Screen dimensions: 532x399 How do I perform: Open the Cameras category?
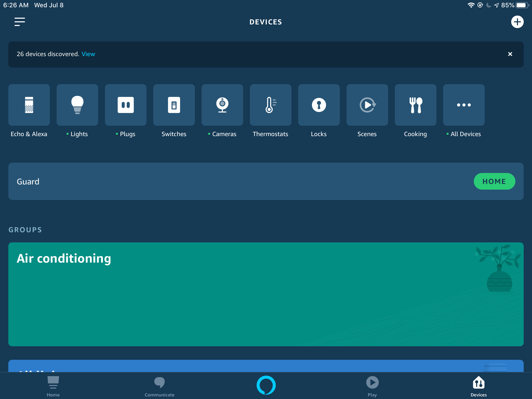(222, 105)
